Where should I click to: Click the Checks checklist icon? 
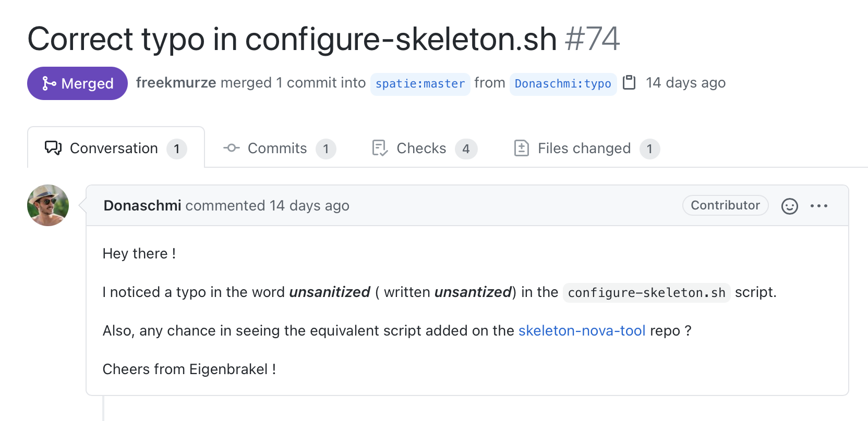click(380, 148)
